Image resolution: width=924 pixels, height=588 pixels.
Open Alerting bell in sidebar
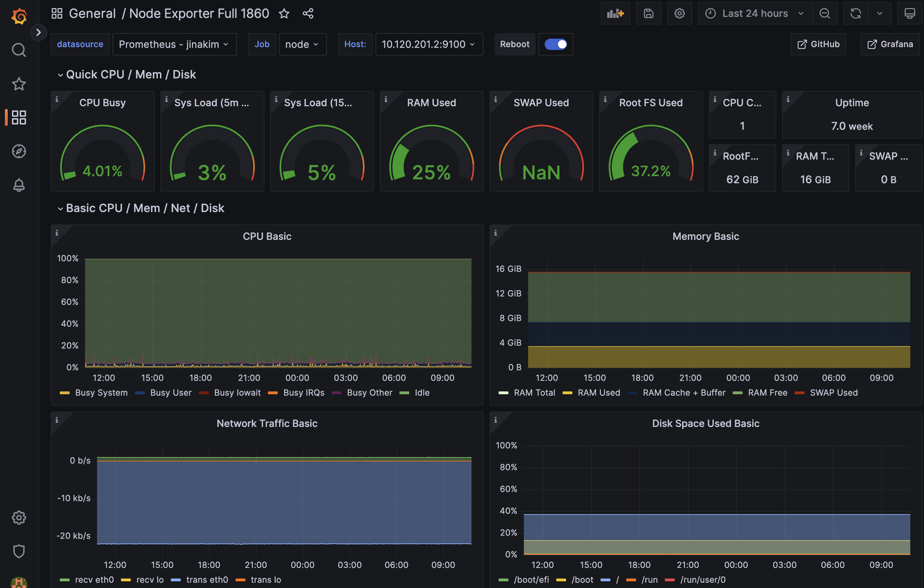pyautogui.click(x=19, y=185)
